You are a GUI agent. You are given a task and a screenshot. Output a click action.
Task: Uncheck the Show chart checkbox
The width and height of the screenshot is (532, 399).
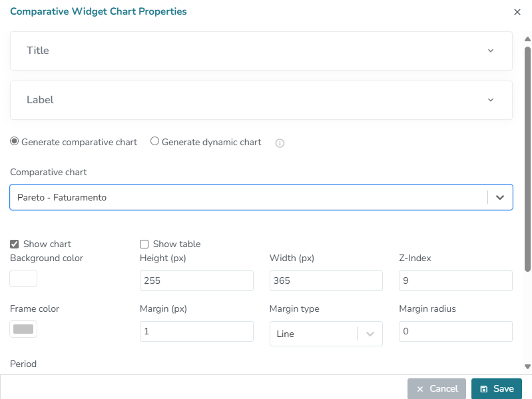point(15,244)
